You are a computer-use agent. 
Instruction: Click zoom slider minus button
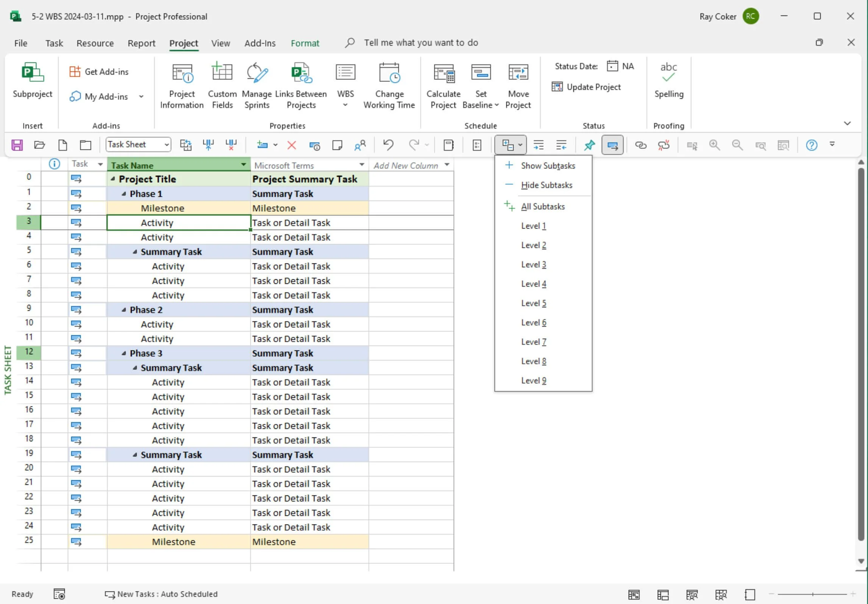coord(771,594)
